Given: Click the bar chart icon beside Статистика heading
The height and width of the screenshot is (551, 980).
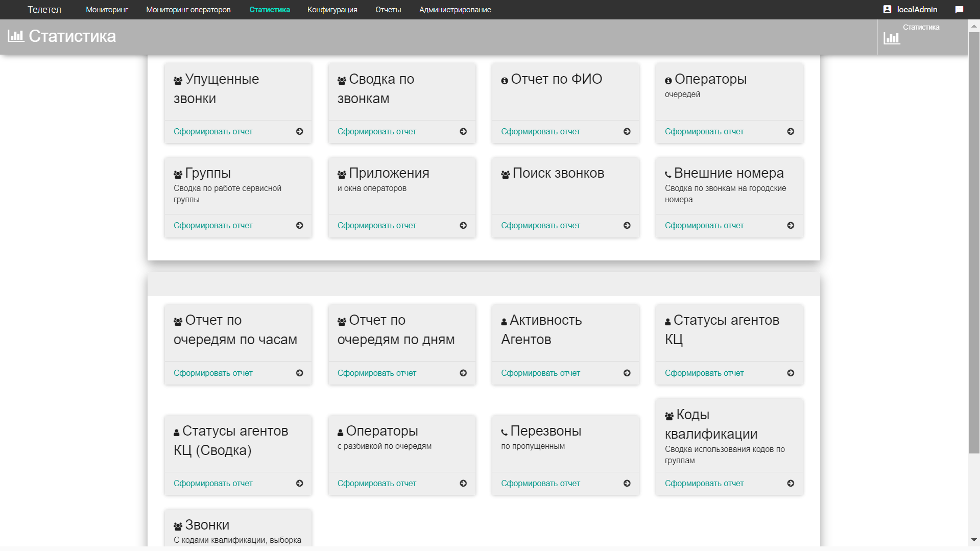Looking at the screenshot, I should click(16, 36).
